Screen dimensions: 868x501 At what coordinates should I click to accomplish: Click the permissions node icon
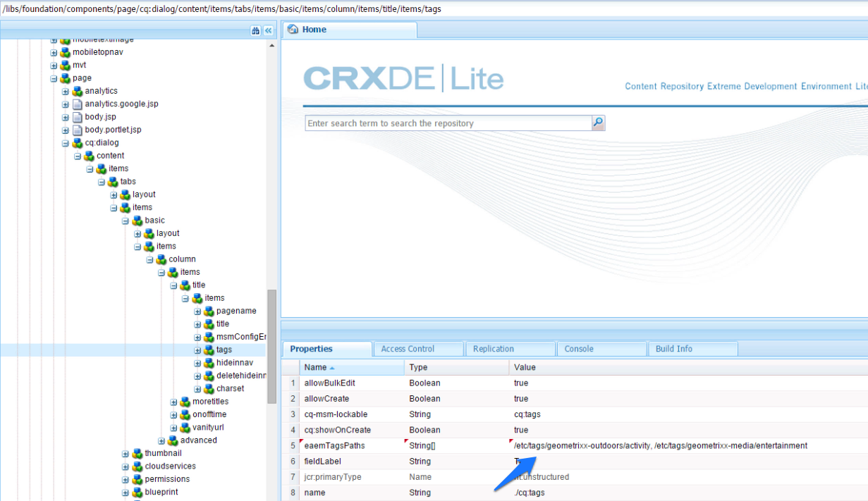point(137,479)
